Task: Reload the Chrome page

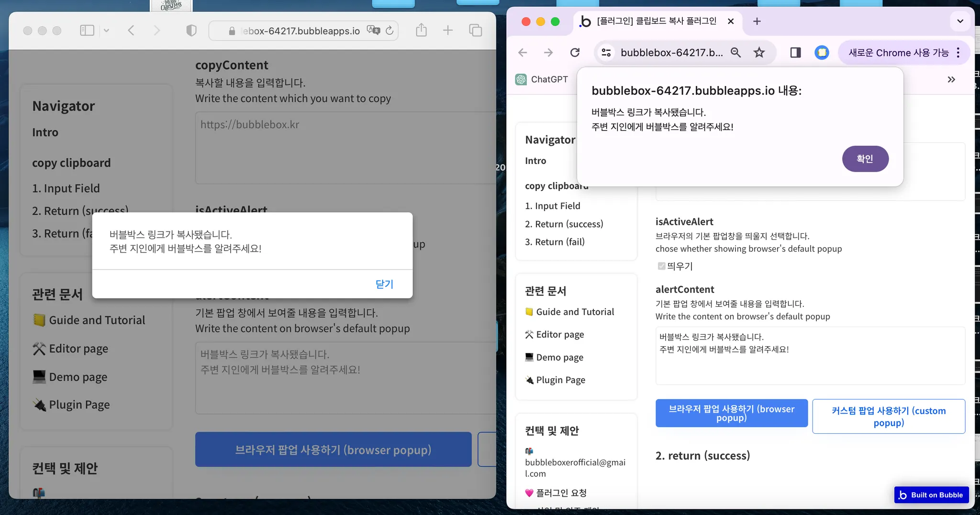Action: pos(575,53)
